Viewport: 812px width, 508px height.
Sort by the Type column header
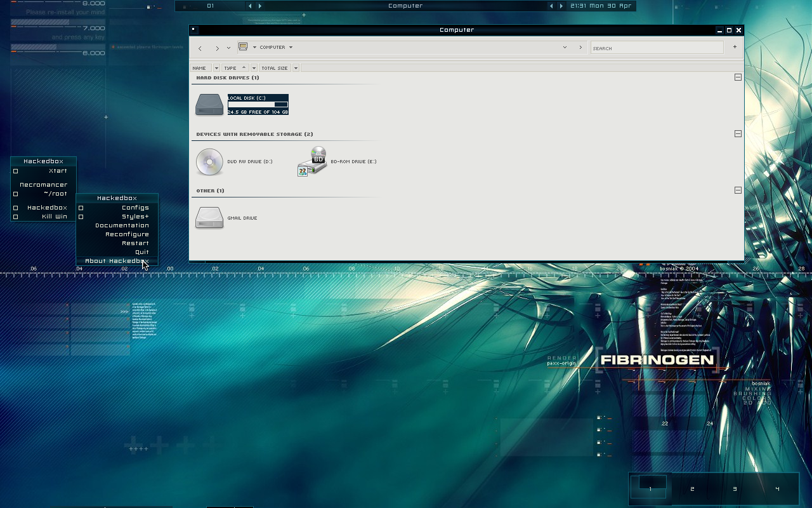pos(235,68)
